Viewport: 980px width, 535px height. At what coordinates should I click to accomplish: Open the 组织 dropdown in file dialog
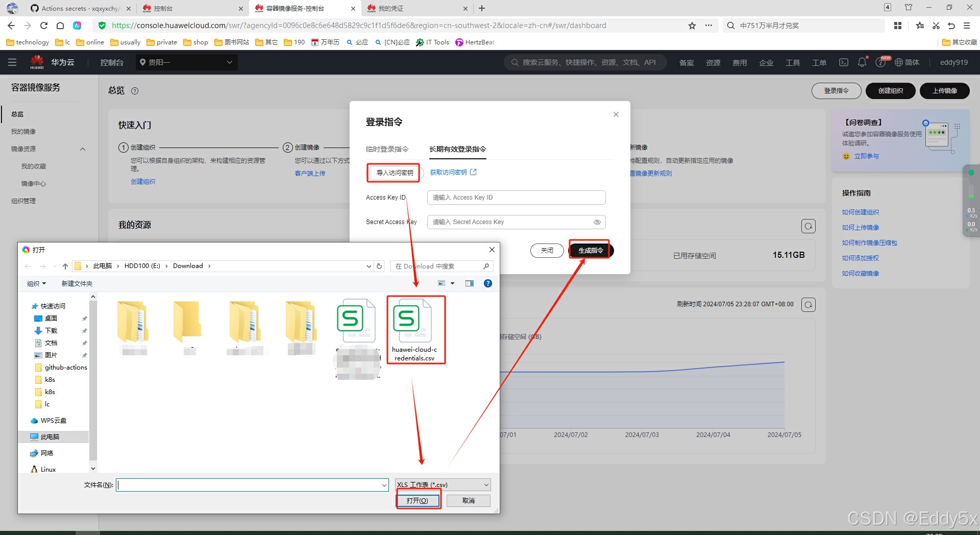click(x=37, y=284)
